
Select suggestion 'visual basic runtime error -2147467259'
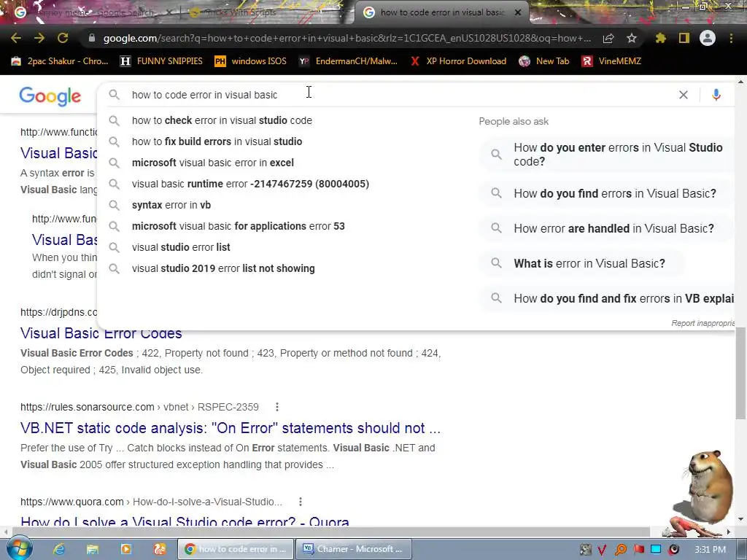click(250, 184)
